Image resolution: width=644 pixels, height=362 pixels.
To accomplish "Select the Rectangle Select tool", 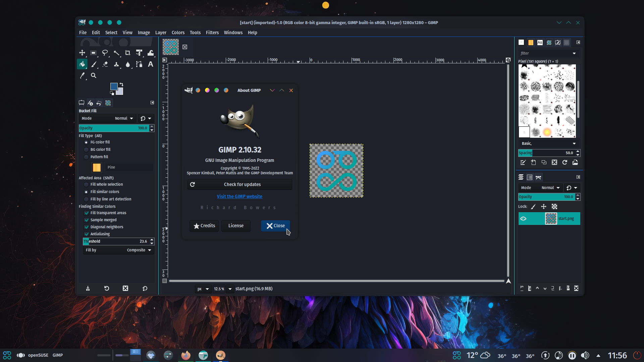I will click(94, 53).
